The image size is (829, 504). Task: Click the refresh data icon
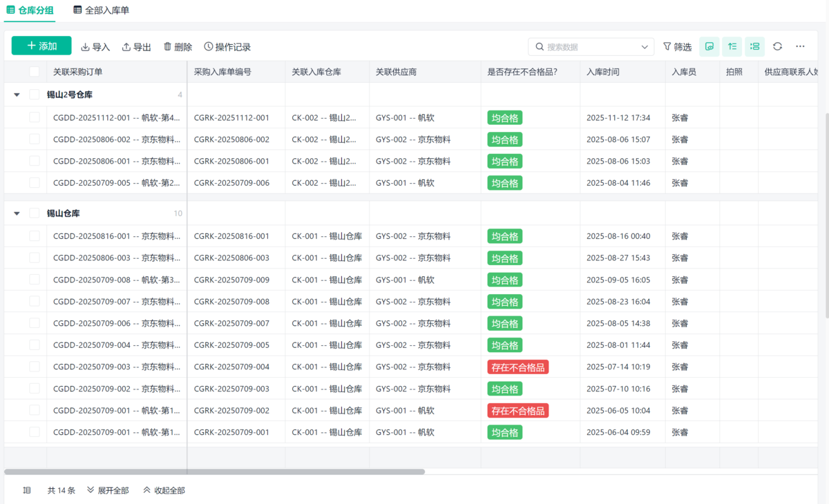[x=778, y=46]
